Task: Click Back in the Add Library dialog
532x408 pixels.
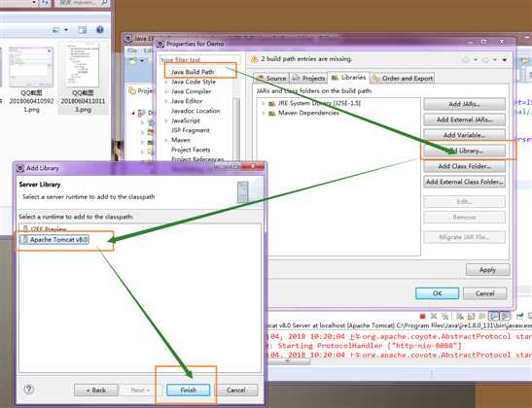Action: click(95, 391)
